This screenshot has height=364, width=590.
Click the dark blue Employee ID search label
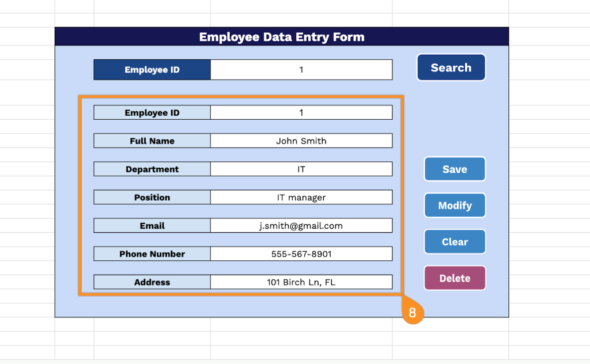click(152, 70)
